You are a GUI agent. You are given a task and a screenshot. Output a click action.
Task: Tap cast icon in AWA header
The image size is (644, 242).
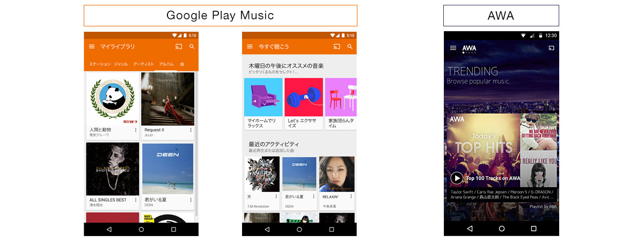[551, 48]
